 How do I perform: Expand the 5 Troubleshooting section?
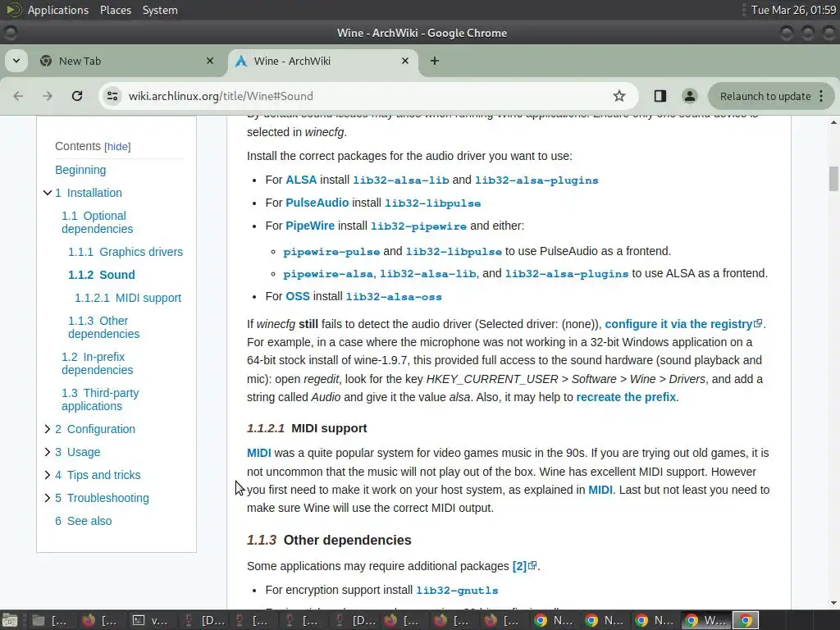[47, 498]
